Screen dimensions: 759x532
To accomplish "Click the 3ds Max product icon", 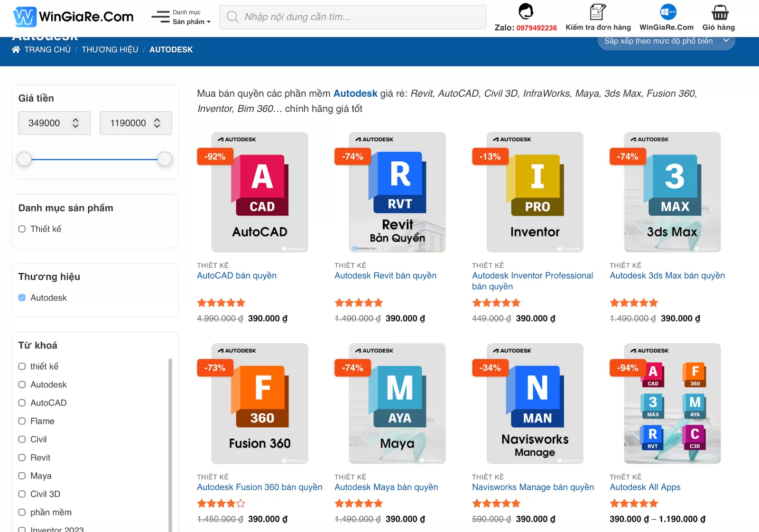I will pos(672,192).
